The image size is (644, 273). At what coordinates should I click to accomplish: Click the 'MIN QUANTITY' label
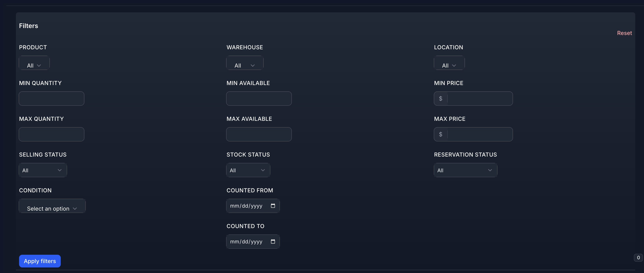click(x=40, y=83)
